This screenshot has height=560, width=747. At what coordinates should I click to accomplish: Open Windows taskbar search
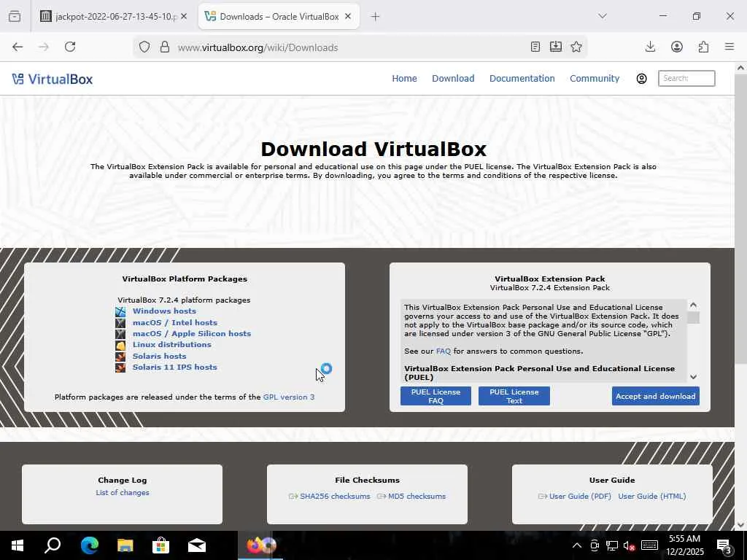tap(53, 545)
